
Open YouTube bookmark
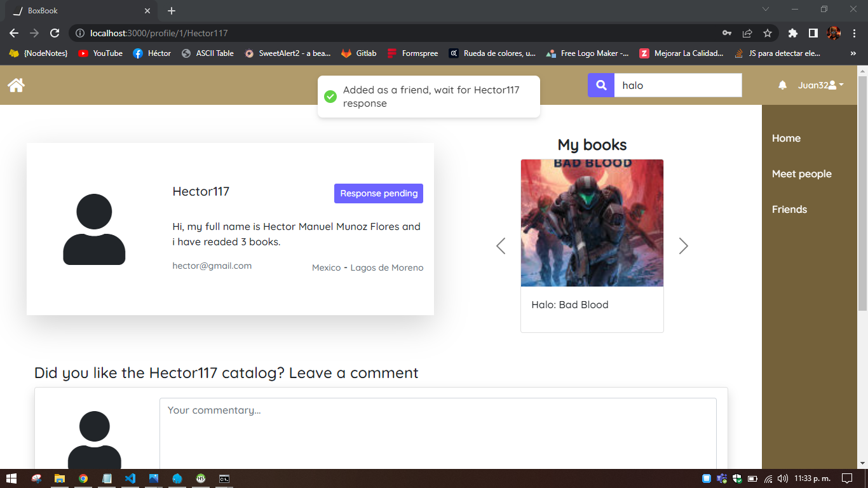pyautogui.click(x=100, y=53)
